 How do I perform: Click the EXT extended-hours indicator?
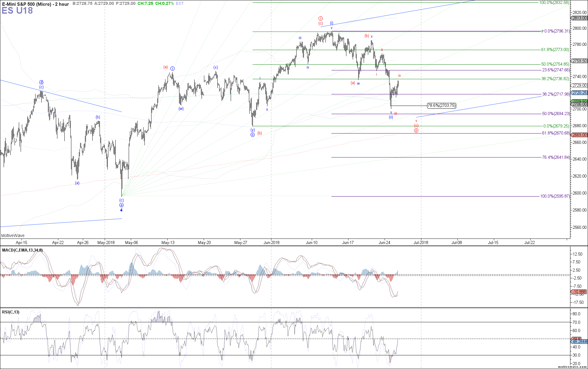(x=180, y=4)
